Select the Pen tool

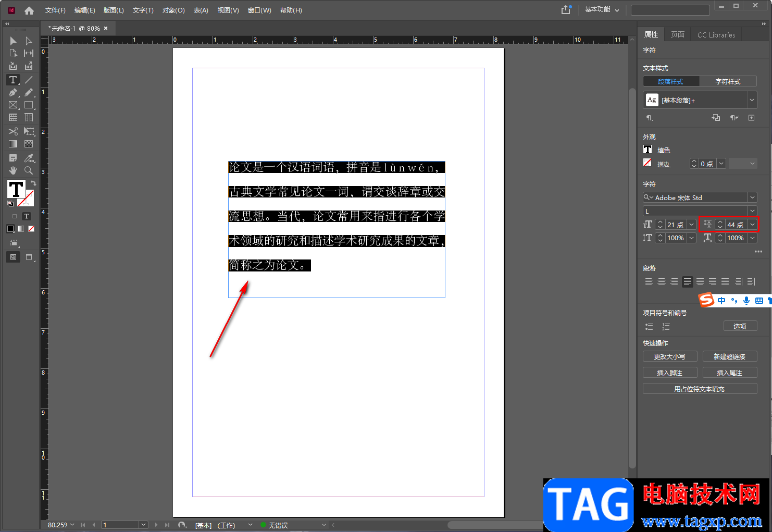pyautogui.click(x=13, y=93)
